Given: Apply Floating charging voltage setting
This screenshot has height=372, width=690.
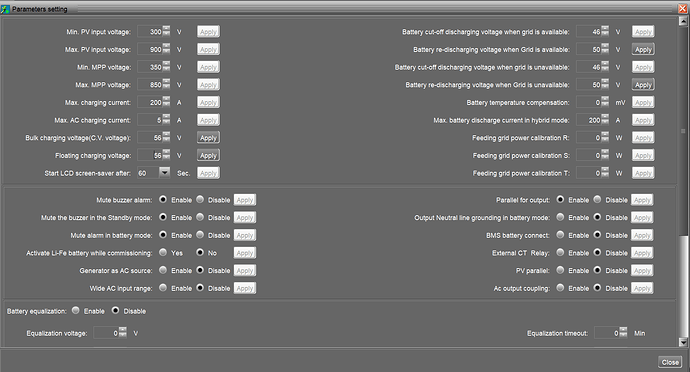Looking at the screenshot, I should (208, 155).
